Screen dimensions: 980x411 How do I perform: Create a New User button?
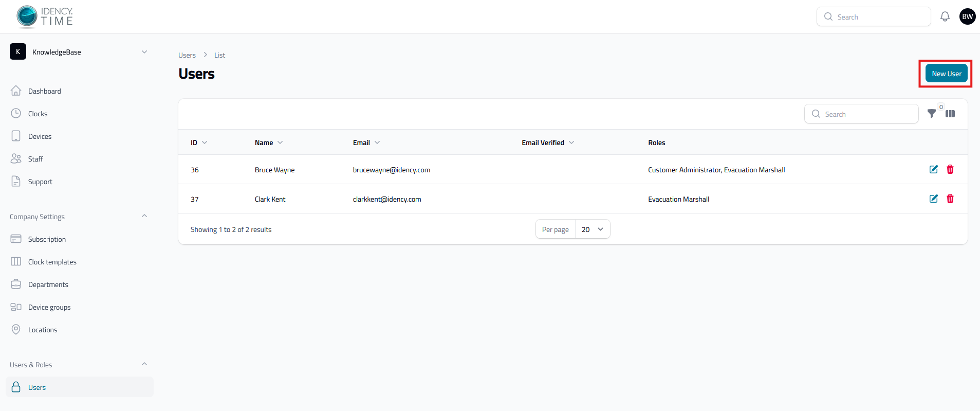tap(946, 74)
